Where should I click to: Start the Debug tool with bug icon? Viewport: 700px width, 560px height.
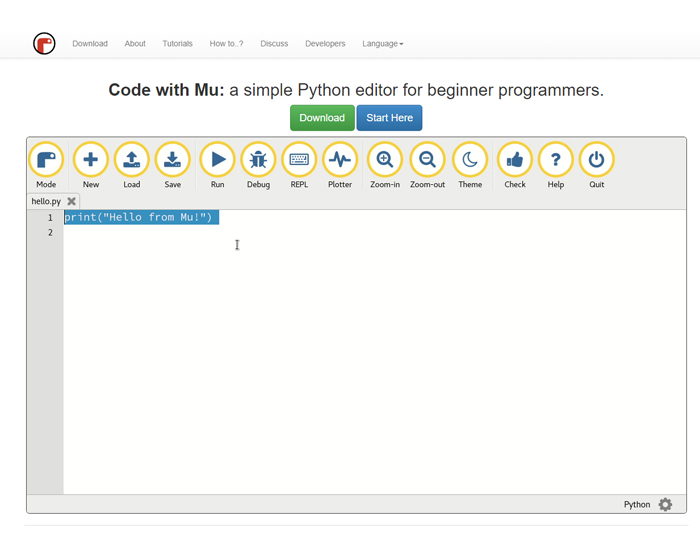point(258,160)
